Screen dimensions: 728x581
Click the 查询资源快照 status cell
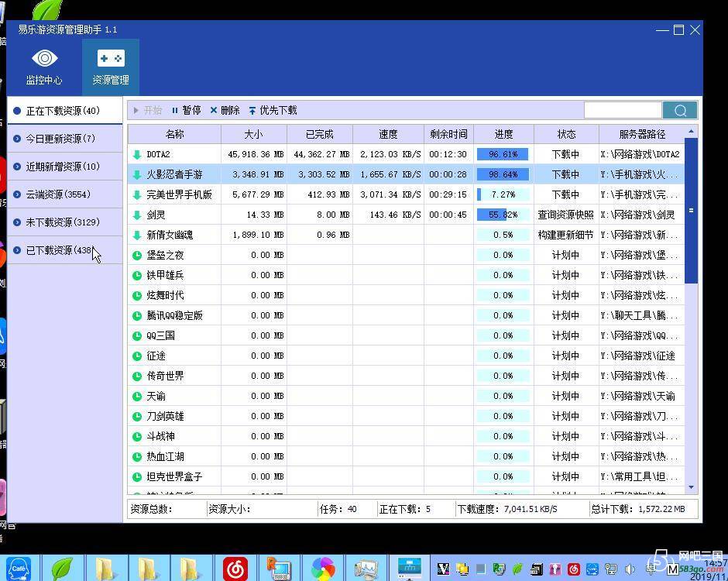tap(565, 215)
